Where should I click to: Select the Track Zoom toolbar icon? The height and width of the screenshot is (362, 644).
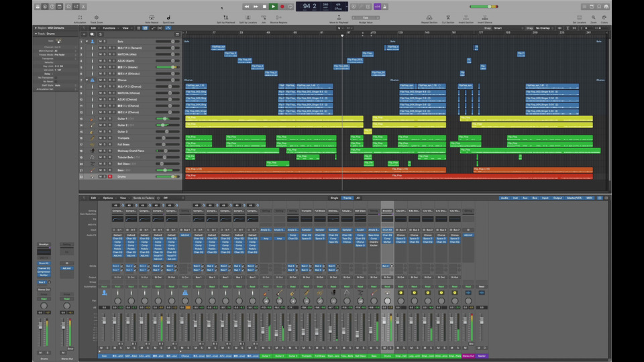(95, 18)
